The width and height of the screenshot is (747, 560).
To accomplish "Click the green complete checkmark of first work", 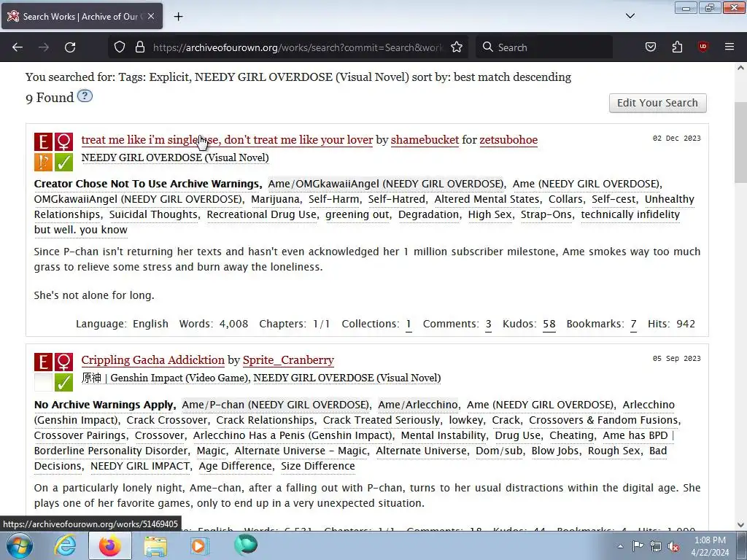I will coord(63,162).
